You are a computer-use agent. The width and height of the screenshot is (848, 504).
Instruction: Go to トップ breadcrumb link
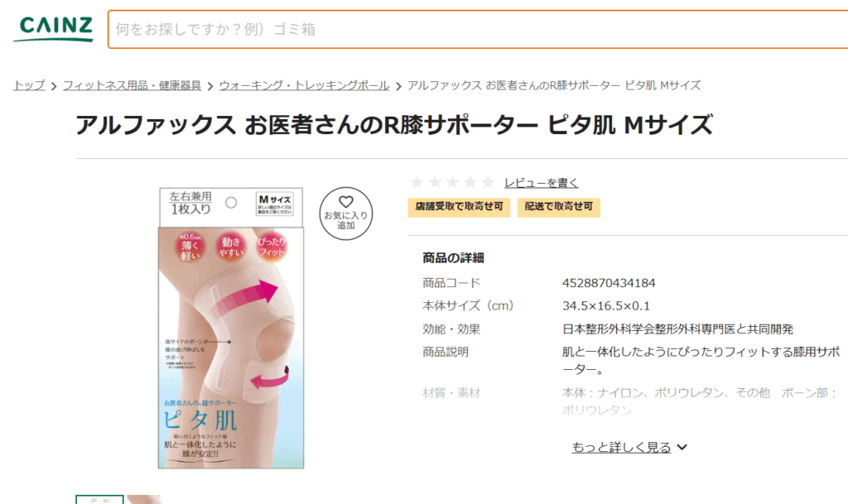point(29,85)
